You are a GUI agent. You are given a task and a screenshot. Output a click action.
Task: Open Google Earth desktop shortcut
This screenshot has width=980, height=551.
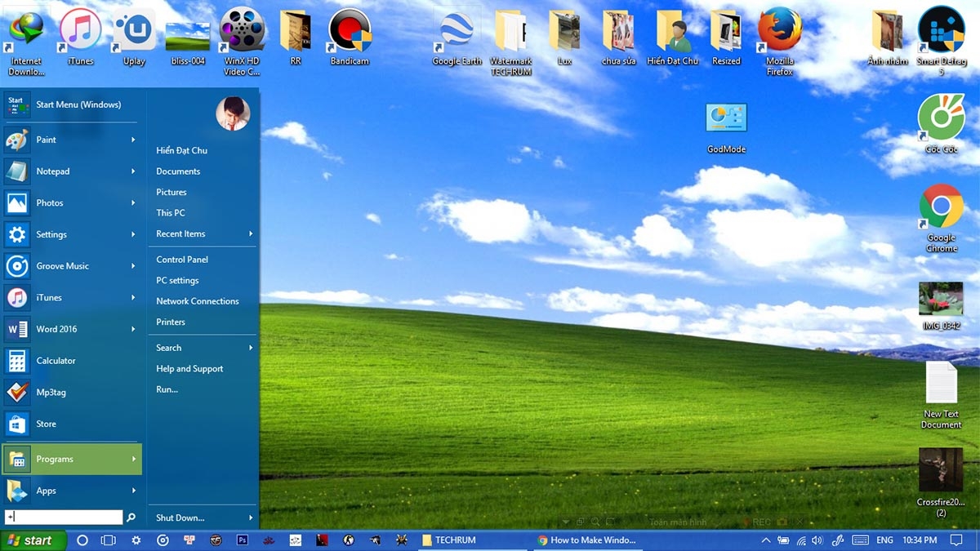457,36
